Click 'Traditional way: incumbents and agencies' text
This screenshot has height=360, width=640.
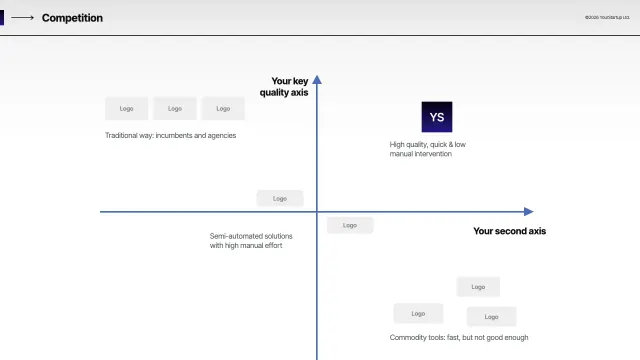click(x=171, y=136)
